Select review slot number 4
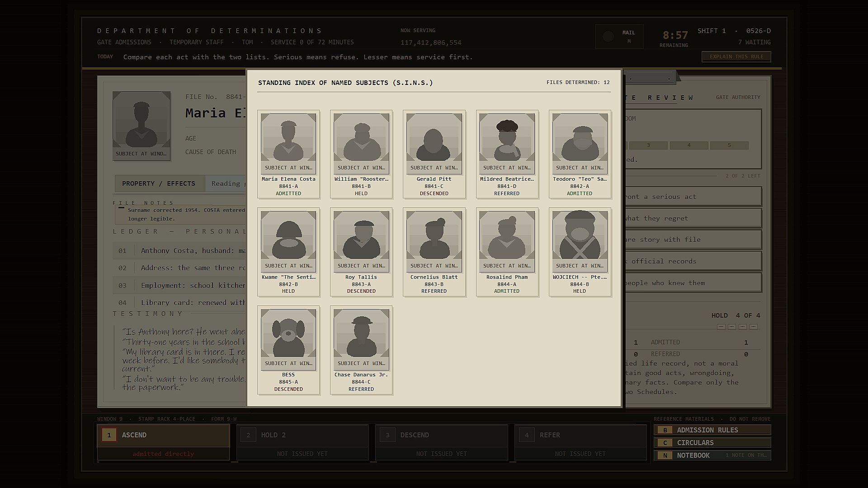 [x=689, y=145]
